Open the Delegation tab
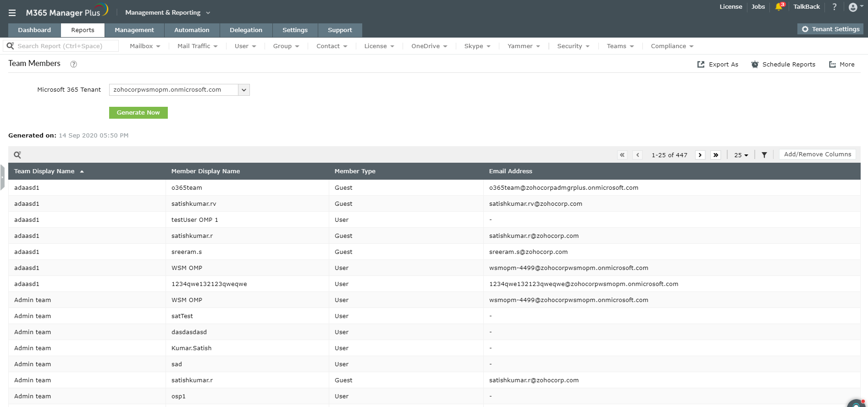868x407 pixels. [246, 30]
